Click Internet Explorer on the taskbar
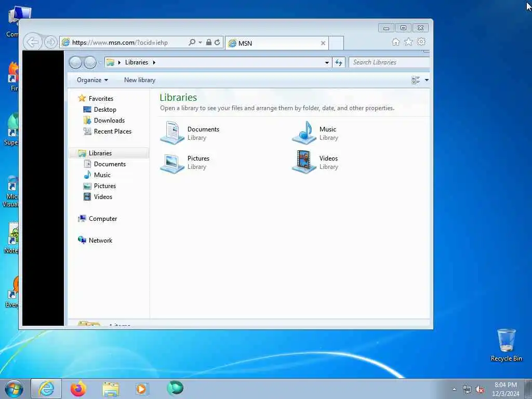This screenshot has width=532, height=399. [46, 389]
